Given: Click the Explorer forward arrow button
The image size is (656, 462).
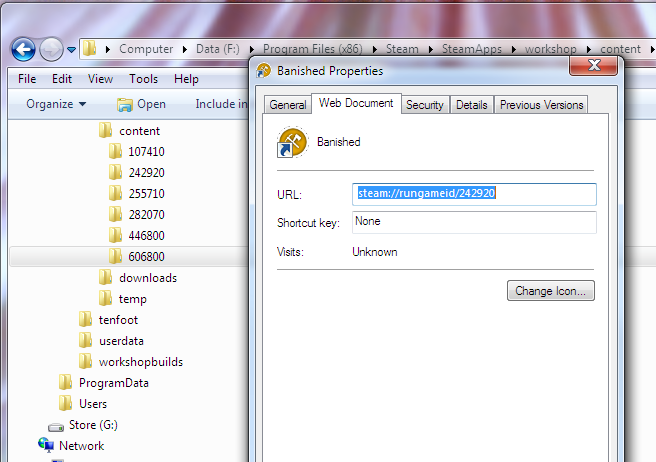Looking at the screenshot, I should coord(51,49).
